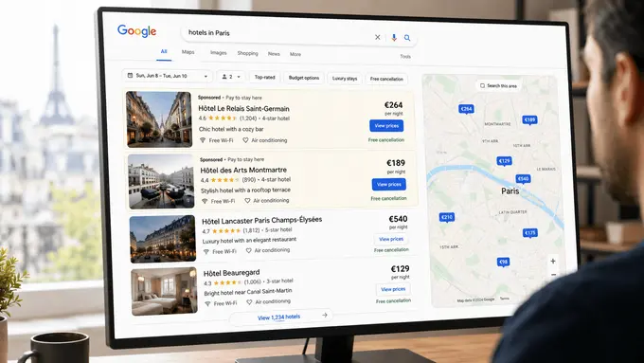Image resolution: width=644 pixels, height=363 pixels.
Task: Select the €540 map price pin
Action: [523, 179]
